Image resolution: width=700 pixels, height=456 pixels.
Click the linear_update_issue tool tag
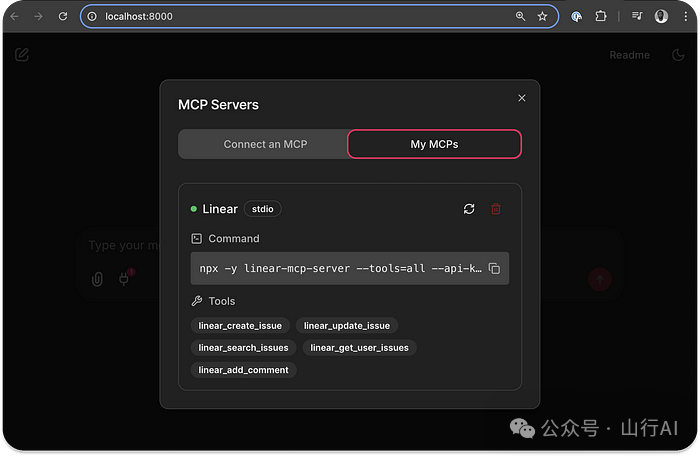point(347,325)
